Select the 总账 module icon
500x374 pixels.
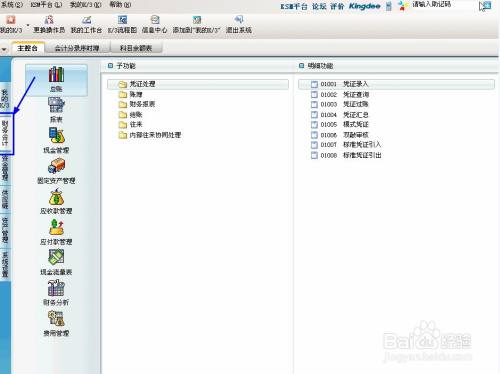click(56, 79)
